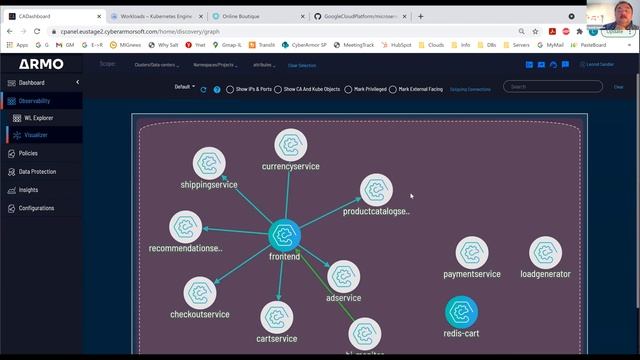Viewport: 640px width, 360px height.
Task: Switch to GoogleCloudPlatform GitHub tab
Action: [x=360, y=16]
